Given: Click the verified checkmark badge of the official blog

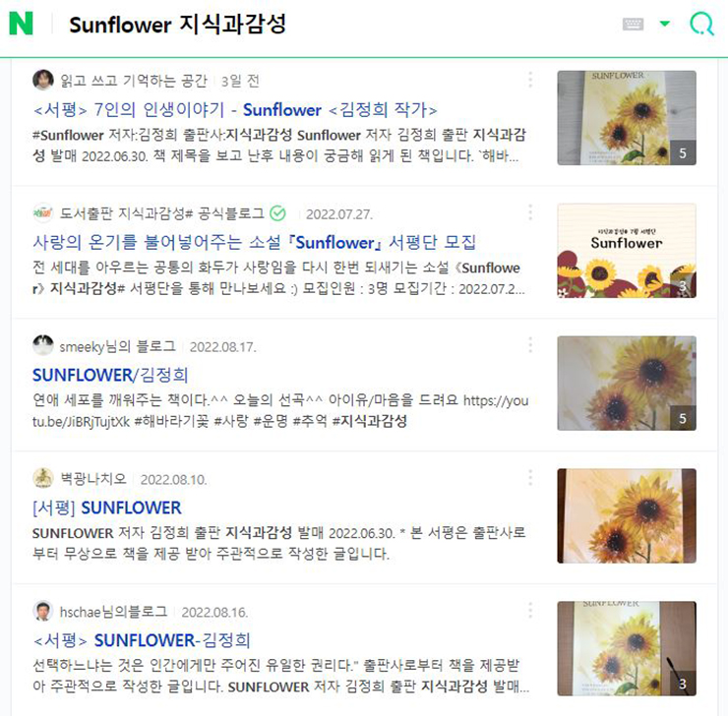Looking at the screenshot, I should tap(277, 213).
